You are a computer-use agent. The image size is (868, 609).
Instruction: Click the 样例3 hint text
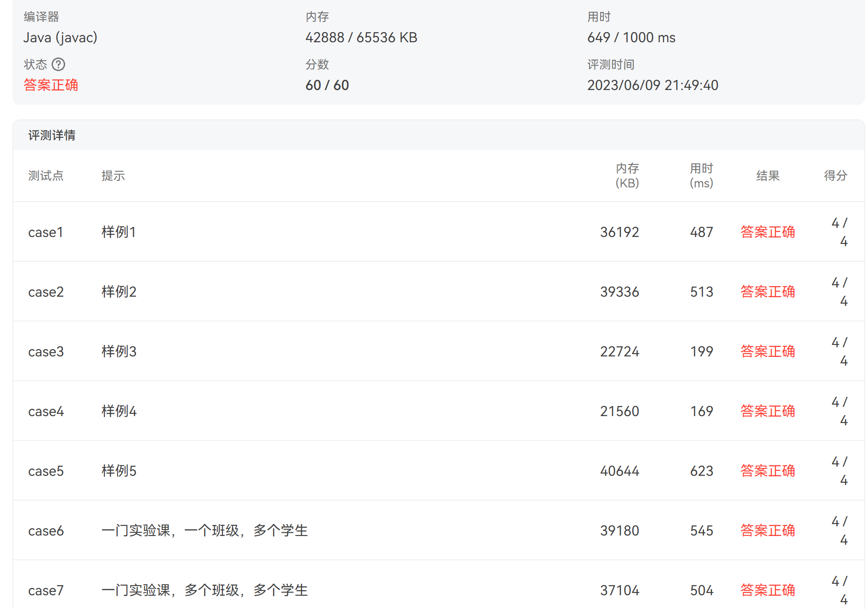click(x=119, y=351)
